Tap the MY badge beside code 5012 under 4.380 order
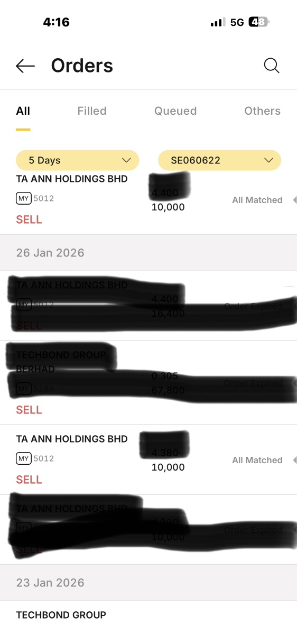This screenshot has width=297, height=644. (x=24, y=458)
